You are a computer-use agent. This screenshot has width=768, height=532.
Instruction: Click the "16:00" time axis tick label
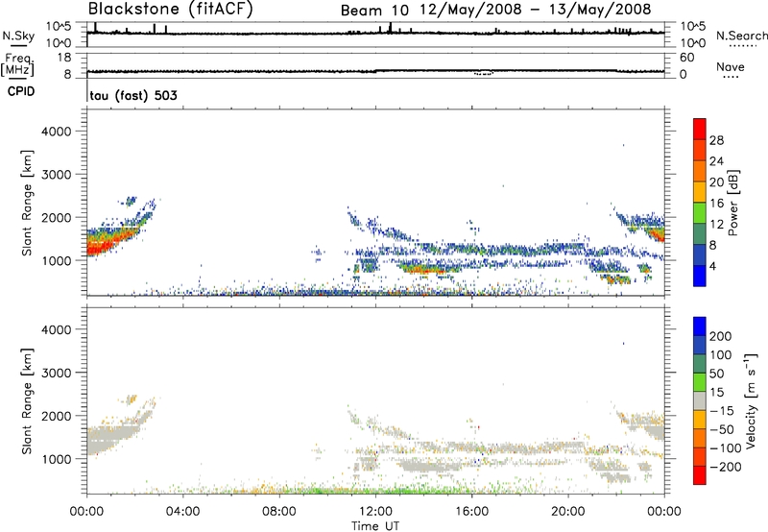coord(471,512)
